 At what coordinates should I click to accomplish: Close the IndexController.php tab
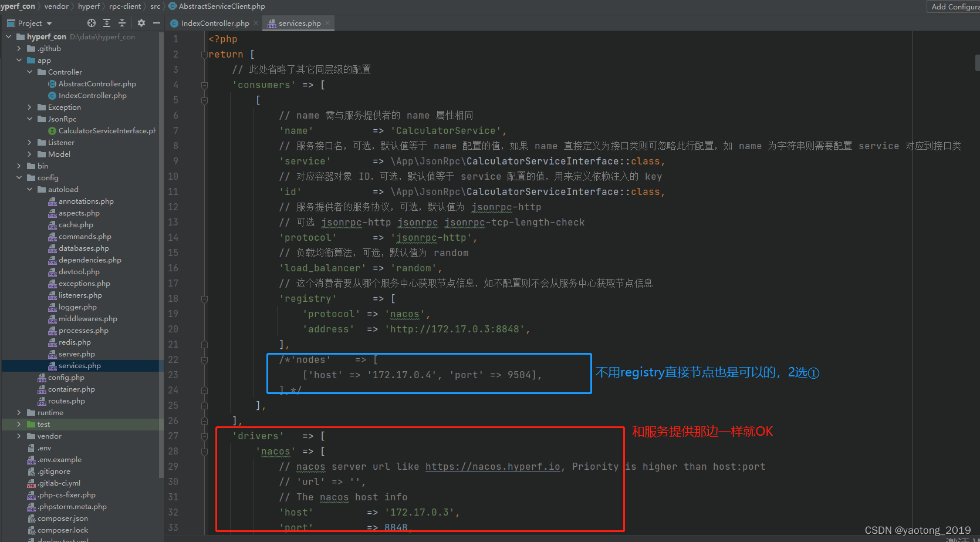click(x=255, y=23)
